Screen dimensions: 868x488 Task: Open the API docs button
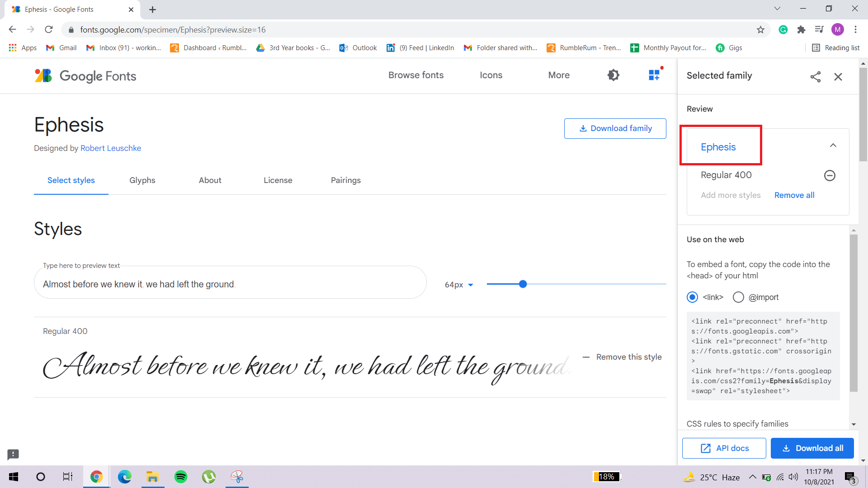724,448
